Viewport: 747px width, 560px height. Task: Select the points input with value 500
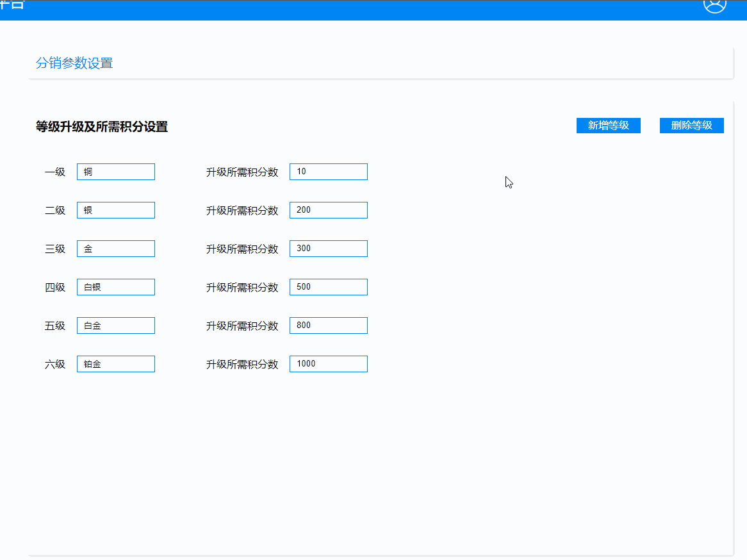[328, 286]
